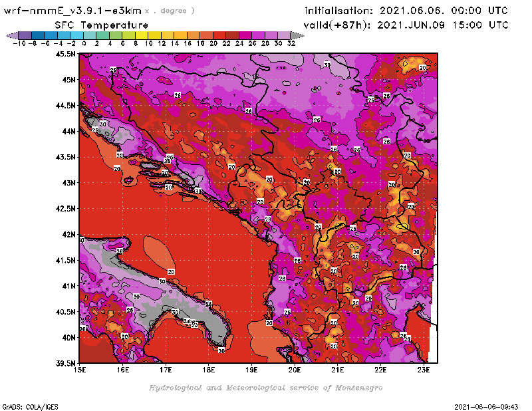Viewport: 532px width, 411px height.
Task: Click 'Hydrological and Meteorological service of Montenegro' caption
Action: [265, 388]
